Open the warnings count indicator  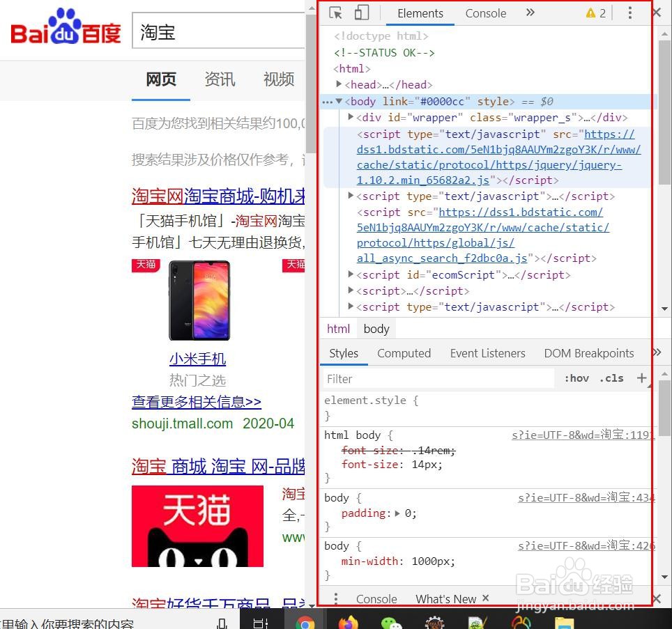(596, 13)
